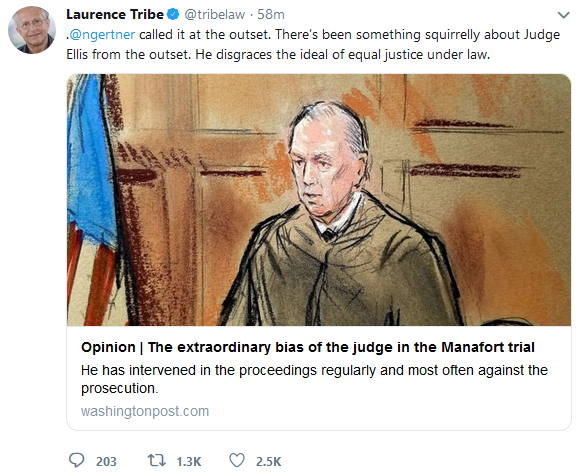579x475 pixels.
Task: Click the flag in the sketch image
Action: pyautogui.click(x=92, y=200)
